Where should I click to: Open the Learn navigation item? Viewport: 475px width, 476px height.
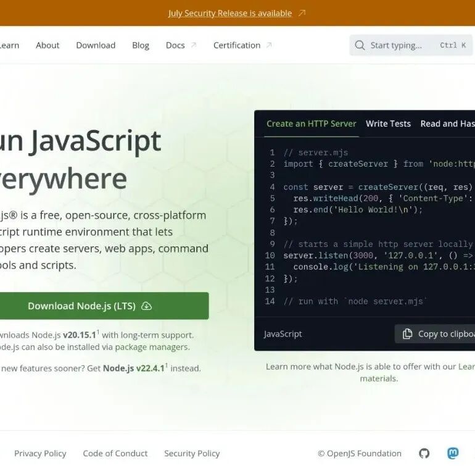tap(9, 45)
